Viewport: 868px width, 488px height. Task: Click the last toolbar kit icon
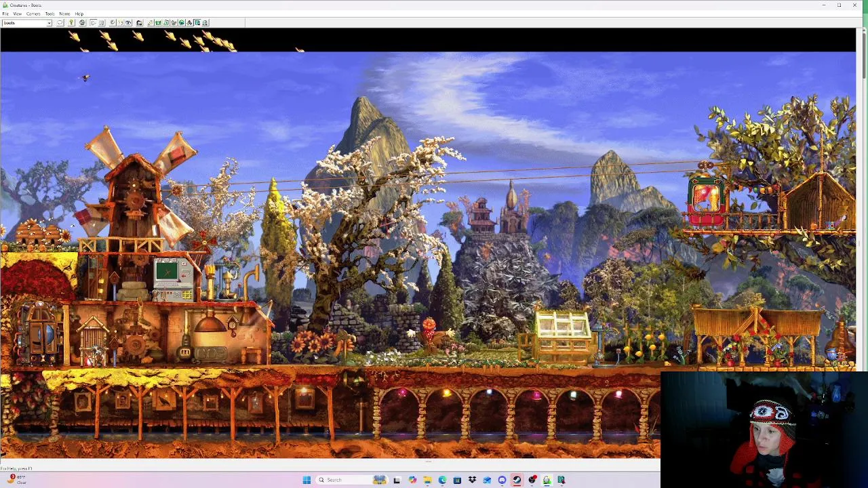point(205,23)
